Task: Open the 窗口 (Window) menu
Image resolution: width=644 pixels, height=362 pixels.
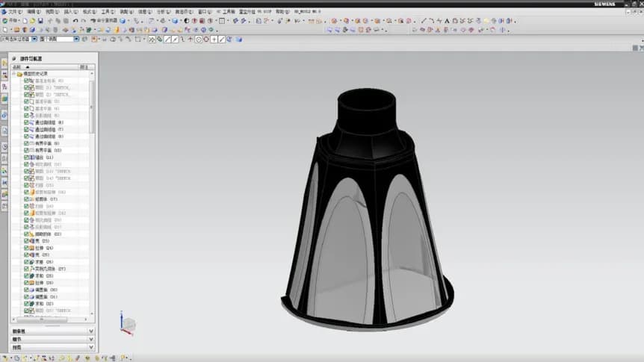Action: [205, 12]
